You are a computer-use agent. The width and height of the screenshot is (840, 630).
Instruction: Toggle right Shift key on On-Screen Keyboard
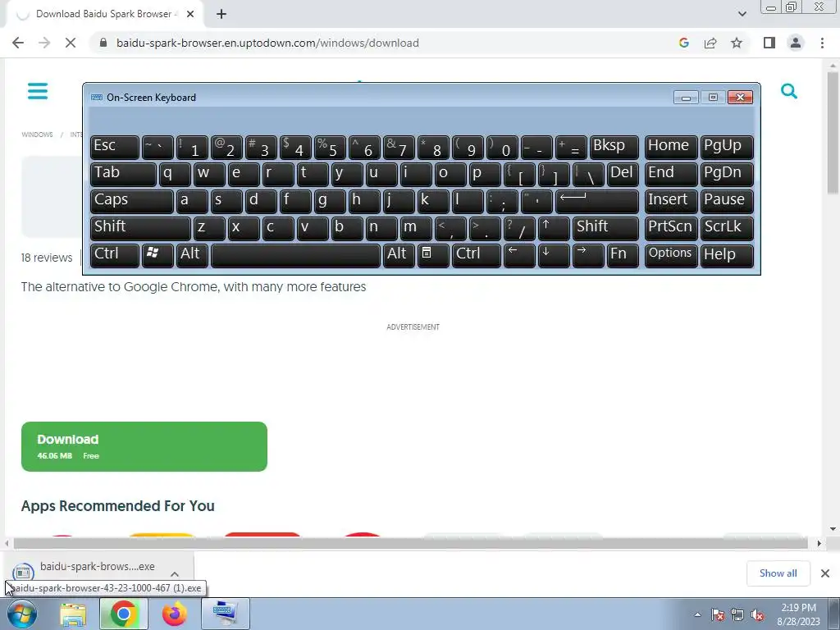click(x=605, y=228)
